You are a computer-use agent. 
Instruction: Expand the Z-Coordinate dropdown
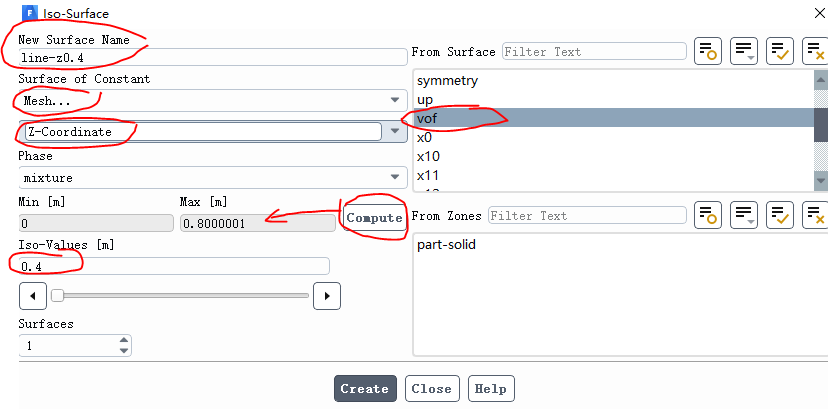tap(395, 132)
